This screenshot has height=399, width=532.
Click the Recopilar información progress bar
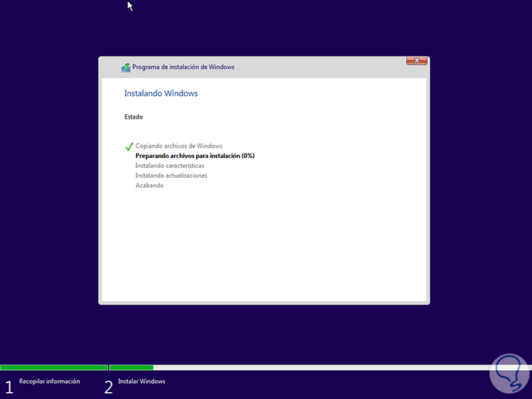click(54, 367)
